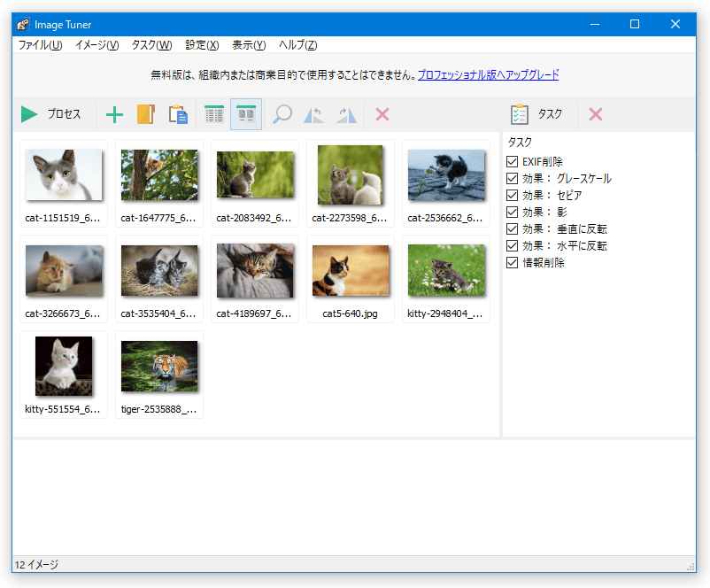Select the tiger-2535888 thumbnail

coord(159,375)
